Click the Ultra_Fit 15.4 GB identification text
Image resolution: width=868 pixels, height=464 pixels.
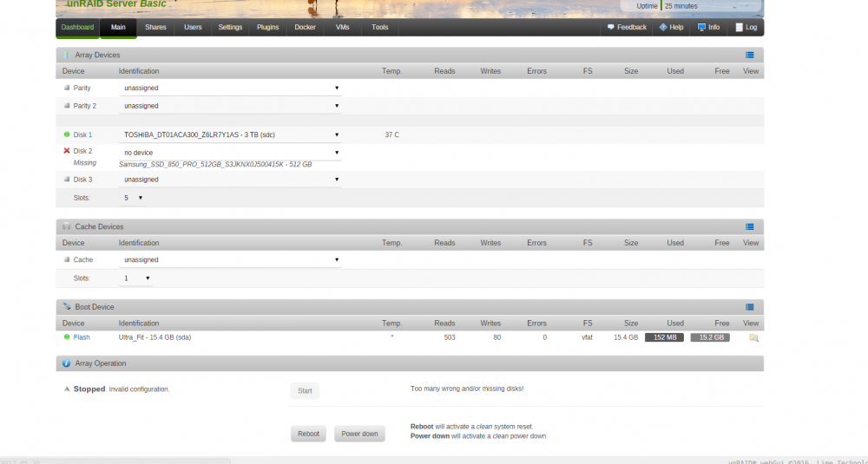tap(155, 337)
